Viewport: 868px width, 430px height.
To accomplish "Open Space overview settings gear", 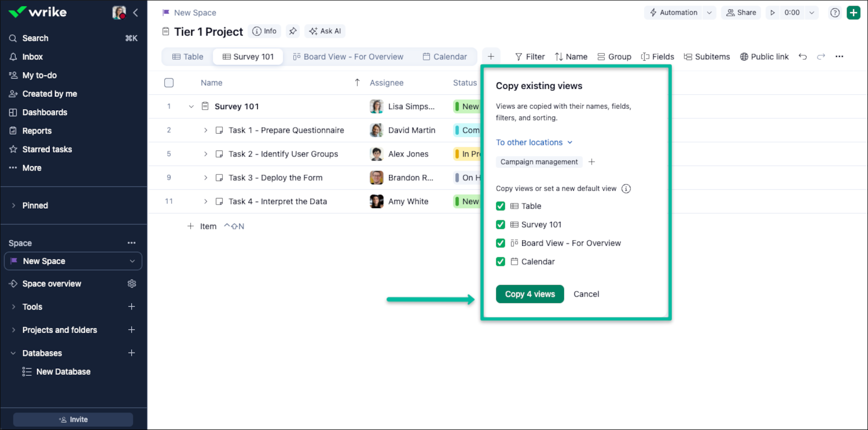I will (x=132, y=284).
